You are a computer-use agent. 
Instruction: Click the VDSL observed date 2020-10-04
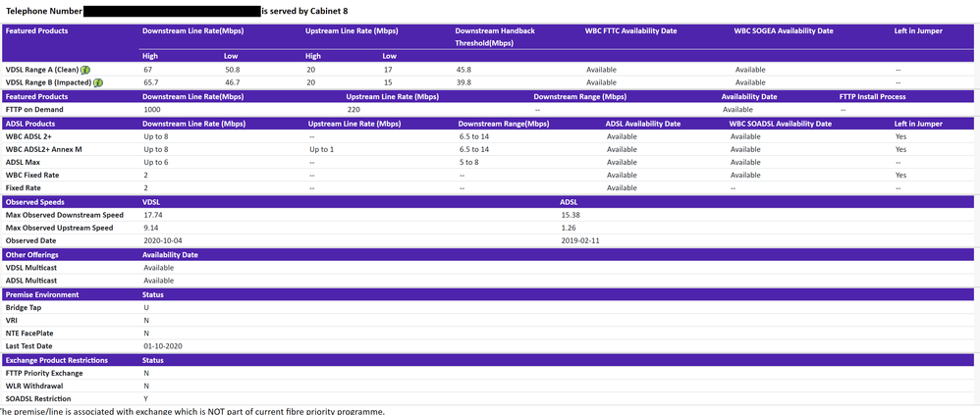point(163,240)
